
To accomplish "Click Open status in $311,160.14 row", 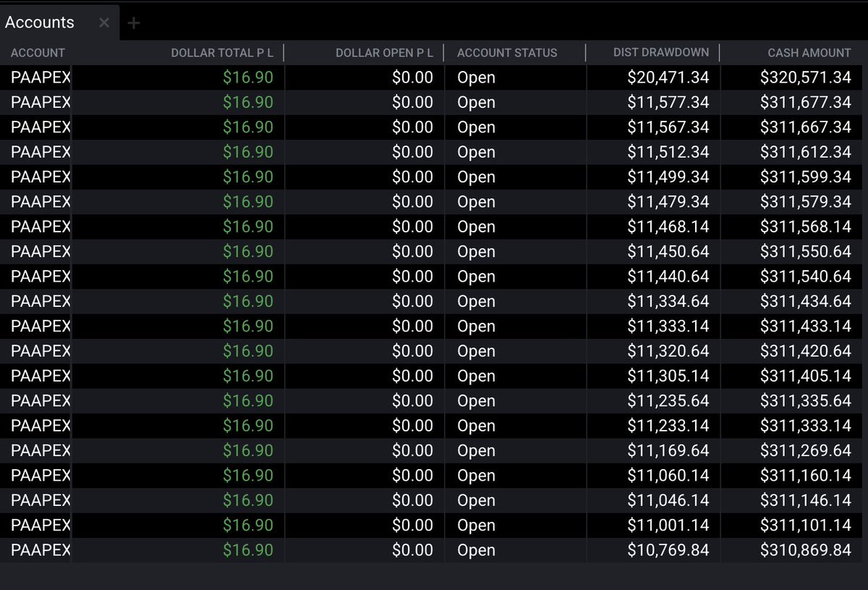I will [x=476, y=476].
